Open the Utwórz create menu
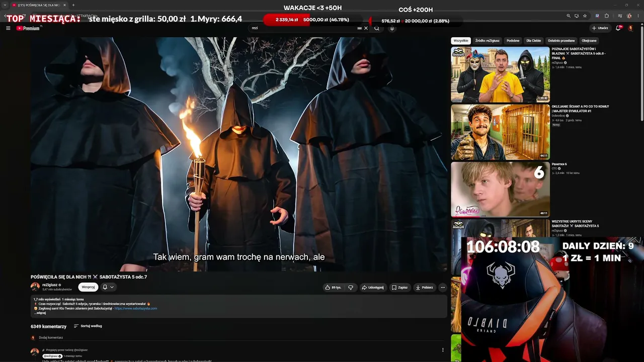Screen dimensions: 644x362 click(x=600, y=28)
